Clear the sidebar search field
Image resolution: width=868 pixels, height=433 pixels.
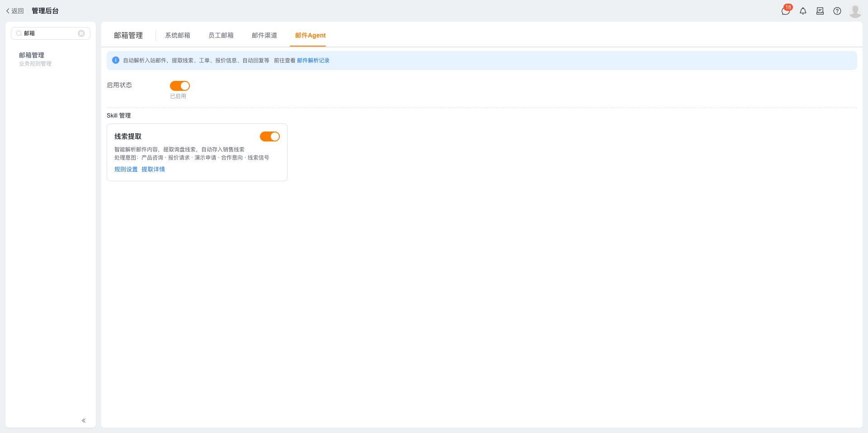pyautogui.click(x=81, y=33)
